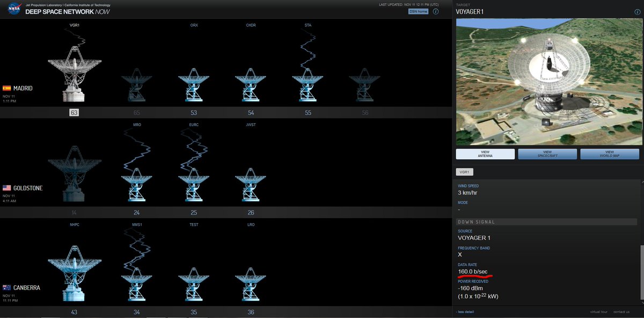Click the 160.0 b/sec data rate value
The image size is (644, 318).
coord(473,272)
